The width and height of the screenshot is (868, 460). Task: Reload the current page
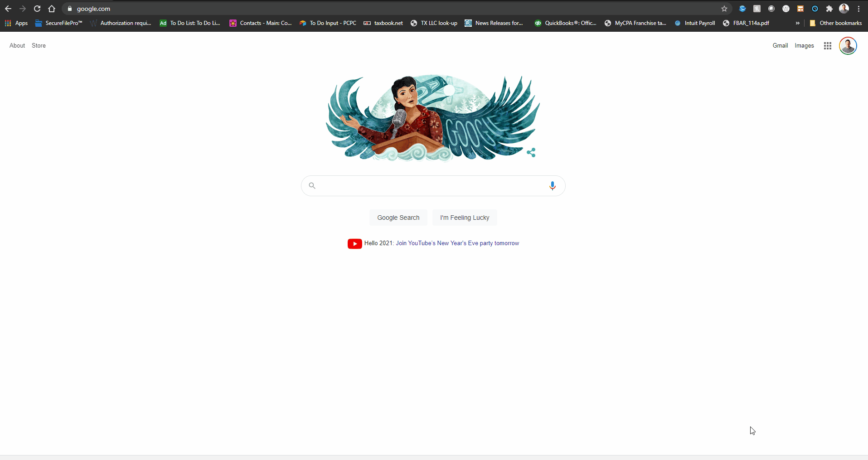(x=37, y=9)
